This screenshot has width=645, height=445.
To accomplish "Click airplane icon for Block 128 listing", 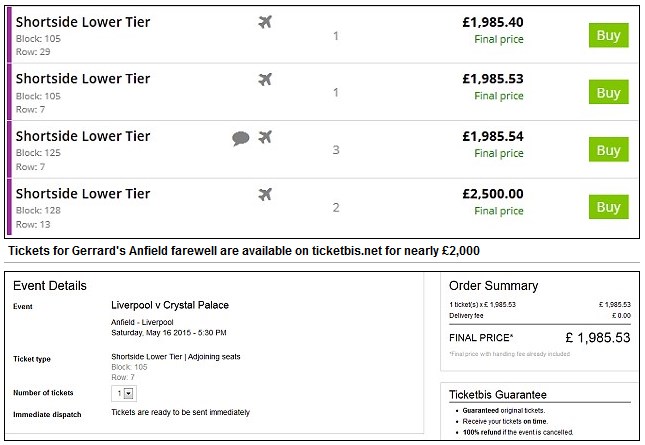I will [265, 194].
